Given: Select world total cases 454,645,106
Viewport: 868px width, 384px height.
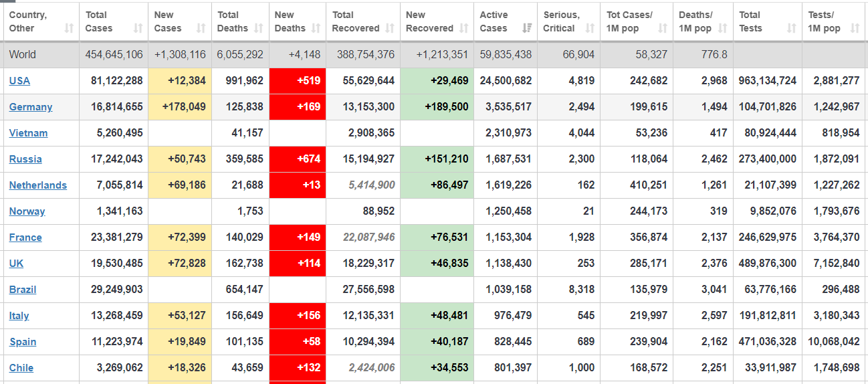Looking at the screenshot, I should pos(114,54).
